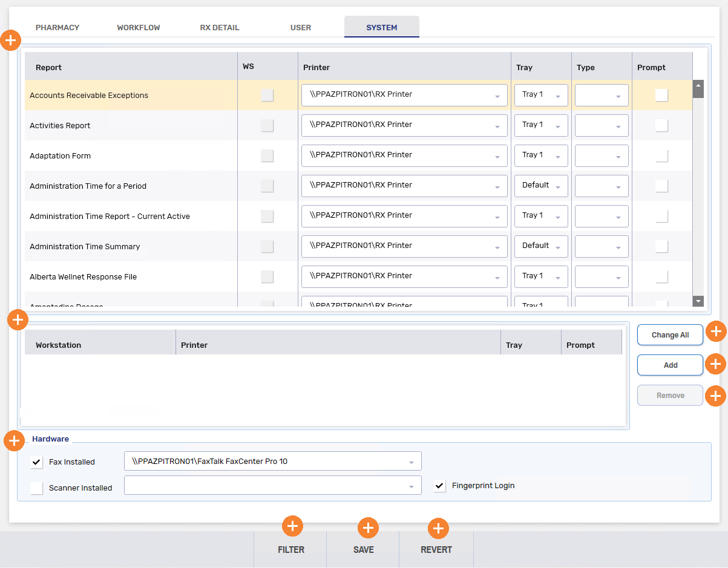Click the plus badge next to the Add button

point(716,364)
